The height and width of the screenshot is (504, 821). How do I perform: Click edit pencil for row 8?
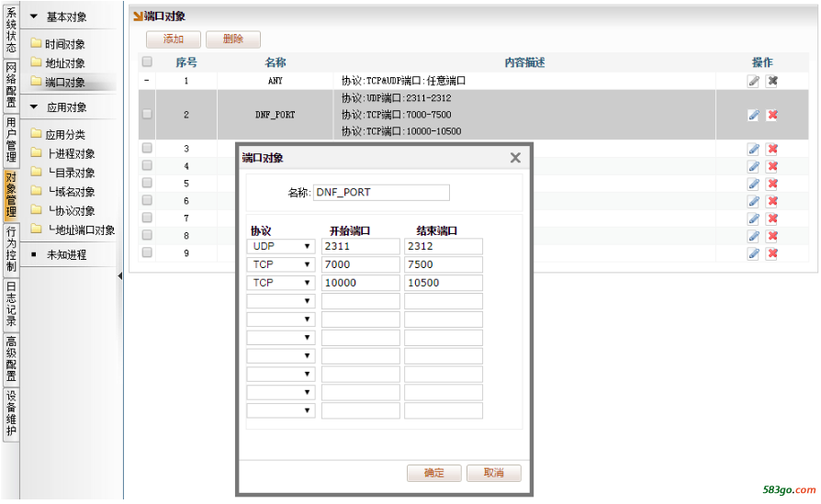click(753, 237)
